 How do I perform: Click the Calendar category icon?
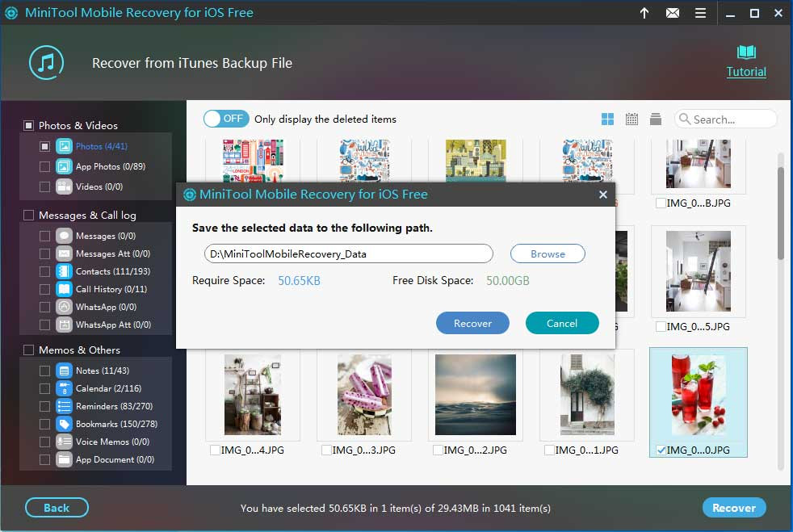(64, 388)
